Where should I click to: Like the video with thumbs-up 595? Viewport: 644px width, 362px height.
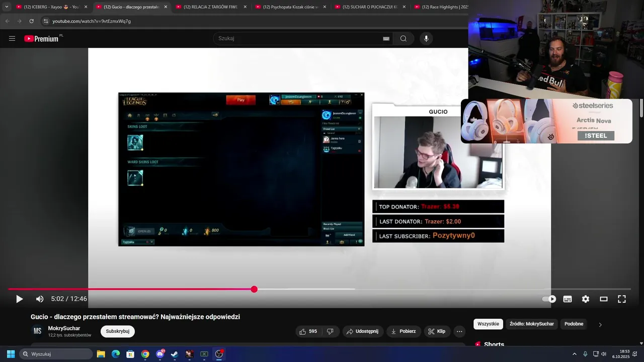click(x=308, y=331)
